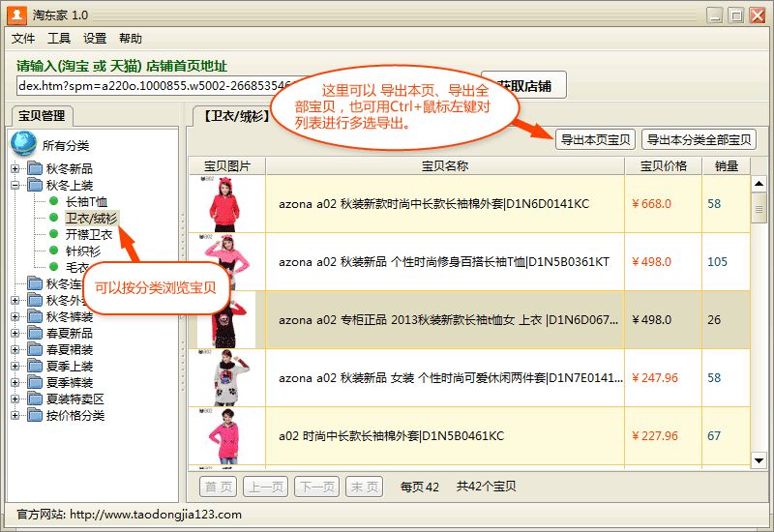Click the 首页 pagination button
774x532 pixels.
point(219,488)
